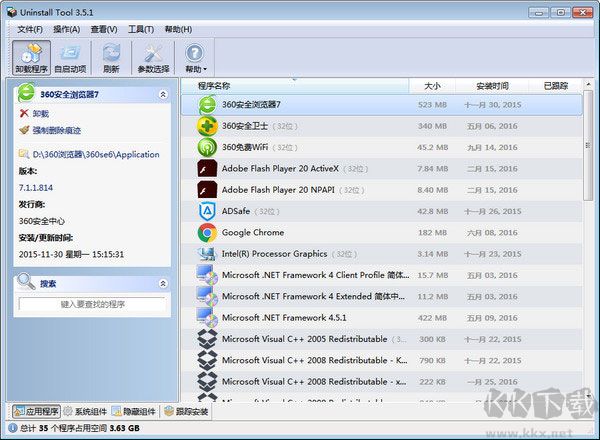Click the 360免费WiFi program name

pos(245,148)
